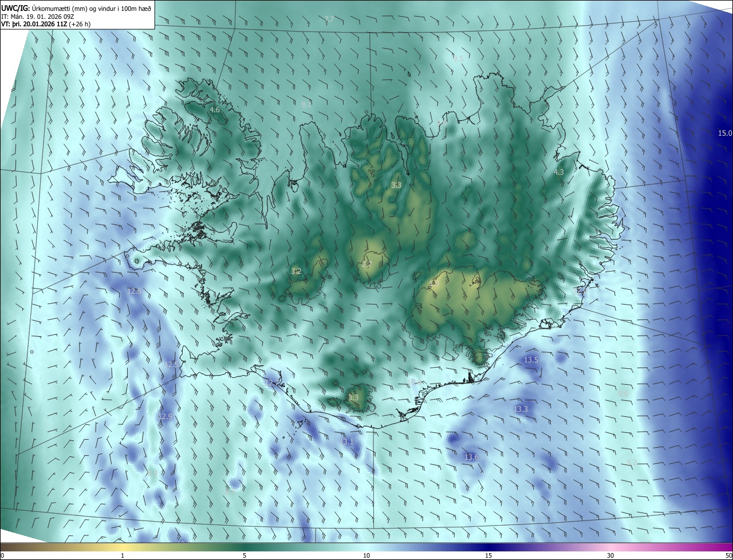
Task: Click the 9.0 value label
Action: pyautogui.click(x=623, y=393)
